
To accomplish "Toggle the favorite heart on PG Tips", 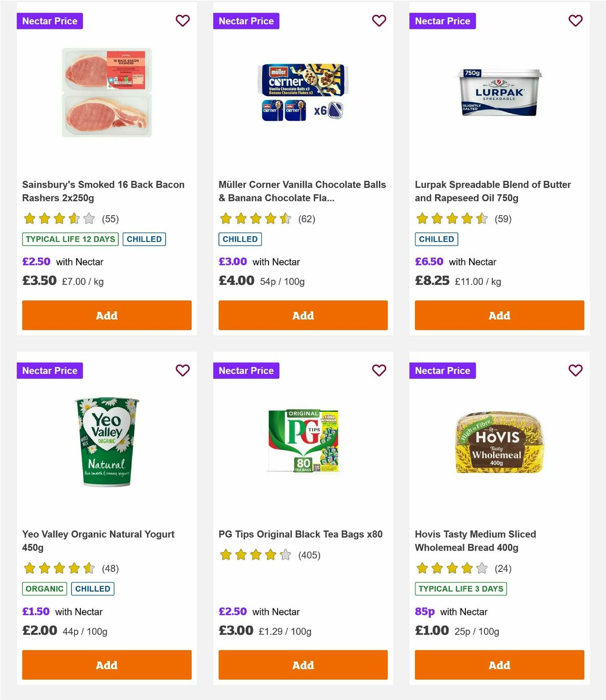I will coord(379,370).
